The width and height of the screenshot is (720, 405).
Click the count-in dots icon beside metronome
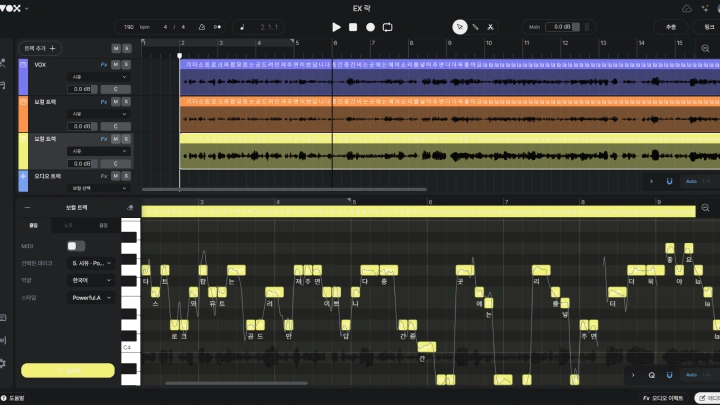coord(217,27)
